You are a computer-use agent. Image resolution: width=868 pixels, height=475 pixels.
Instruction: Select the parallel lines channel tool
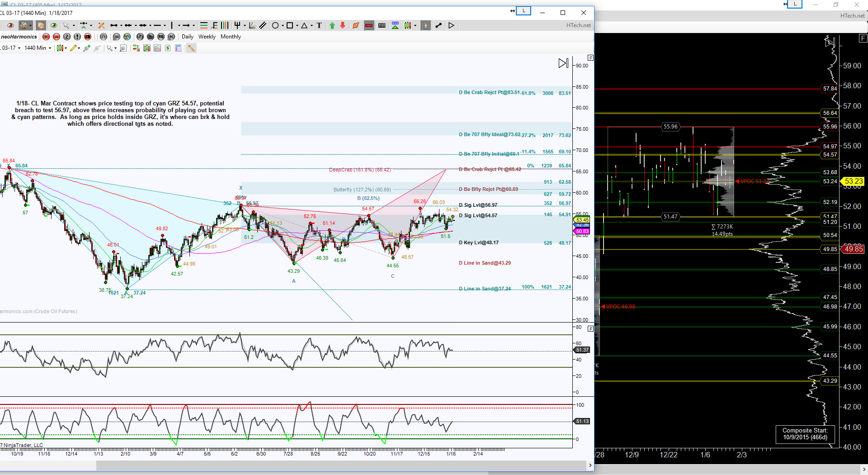[x=263, y=26]
